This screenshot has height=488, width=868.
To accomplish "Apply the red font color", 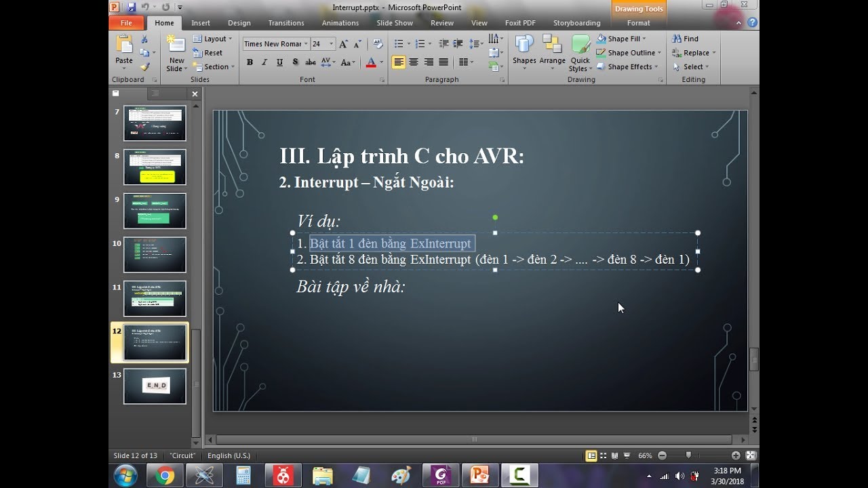I will click(370, 62).
